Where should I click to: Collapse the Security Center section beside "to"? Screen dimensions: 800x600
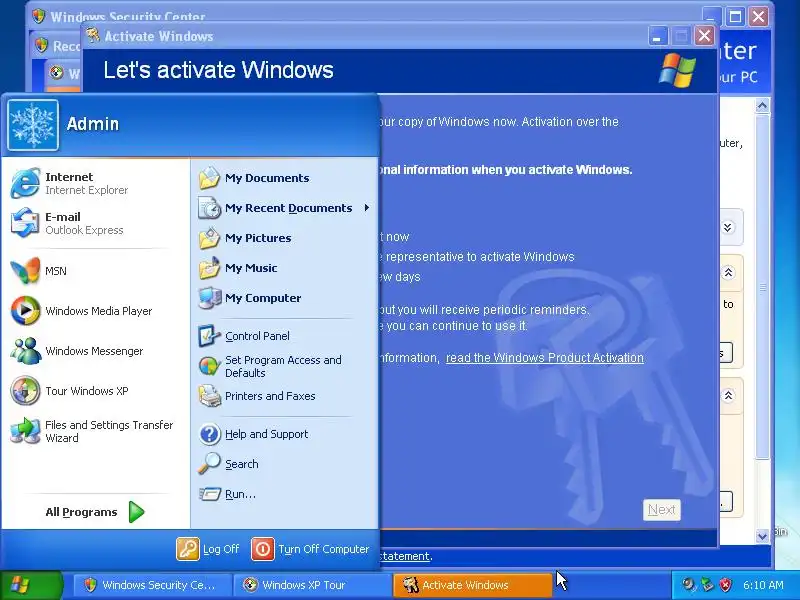point(728,272)
